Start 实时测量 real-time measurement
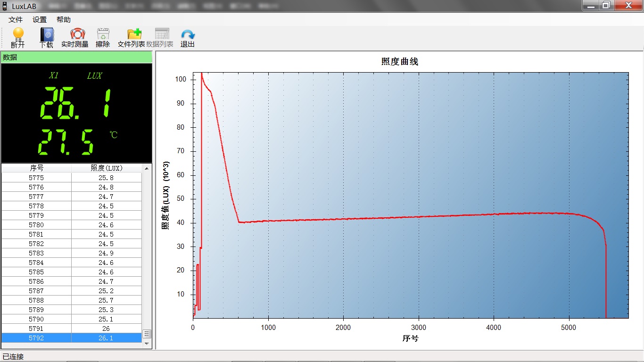Viewport: 644px width, 362px height. [75, 38]
